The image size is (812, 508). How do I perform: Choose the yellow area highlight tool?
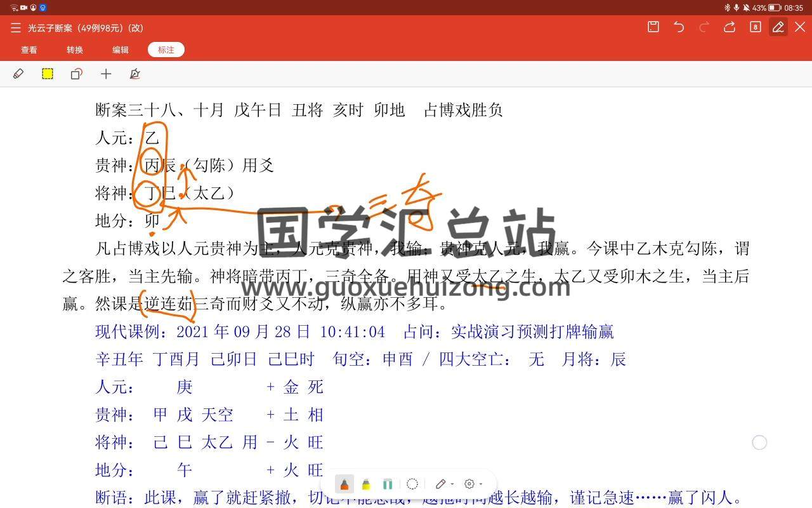pos(48,74)
